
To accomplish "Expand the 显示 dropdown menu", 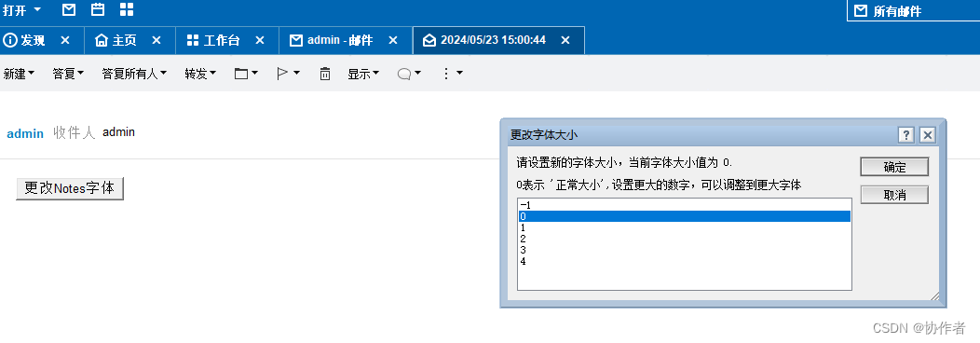I will [363, 74].
